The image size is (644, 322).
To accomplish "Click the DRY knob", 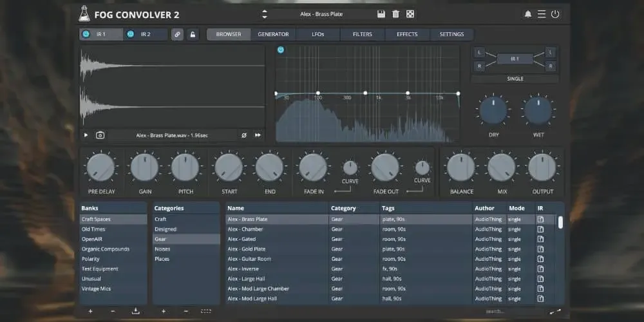I will (x=493, y=111).
